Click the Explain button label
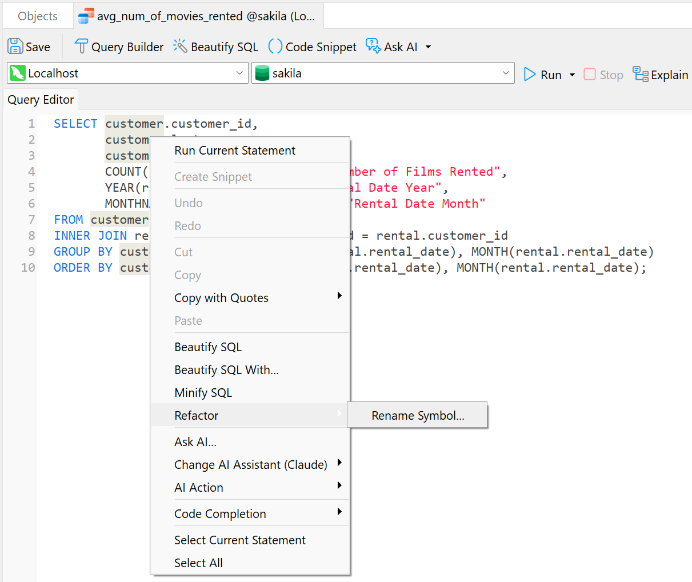The image size is (692, 582). tap(669, 75)
